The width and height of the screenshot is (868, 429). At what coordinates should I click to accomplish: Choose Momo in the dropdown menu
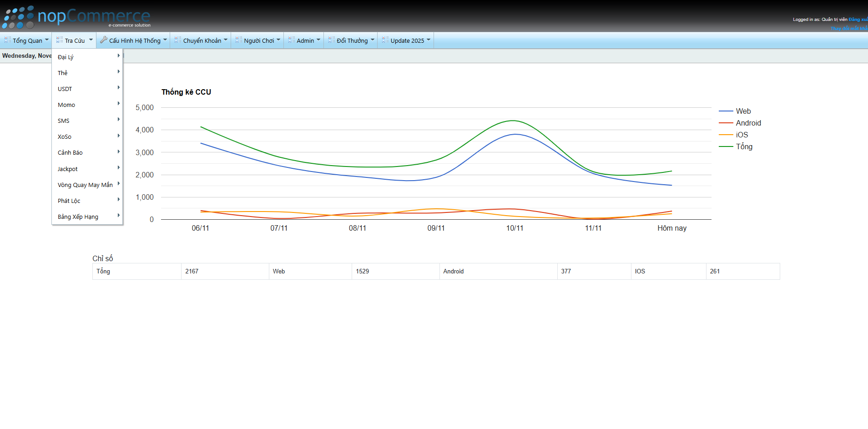pyautogui.click(x=66, y=105)
